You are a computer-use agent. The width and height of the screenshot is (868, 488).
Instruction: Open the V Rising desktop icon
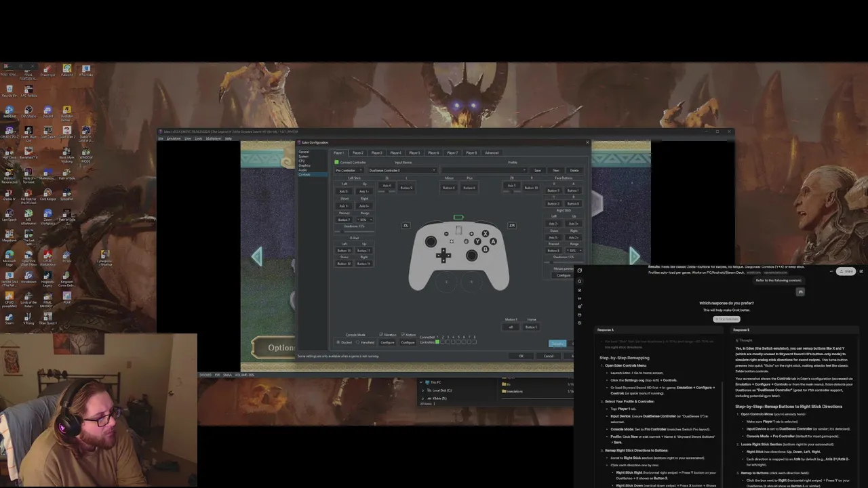28,319
